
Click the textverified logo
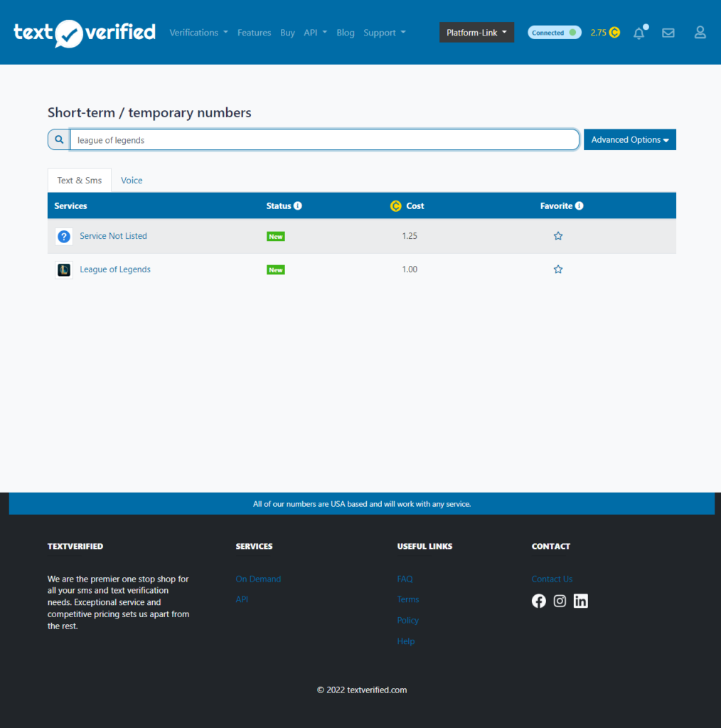[85, 33]
